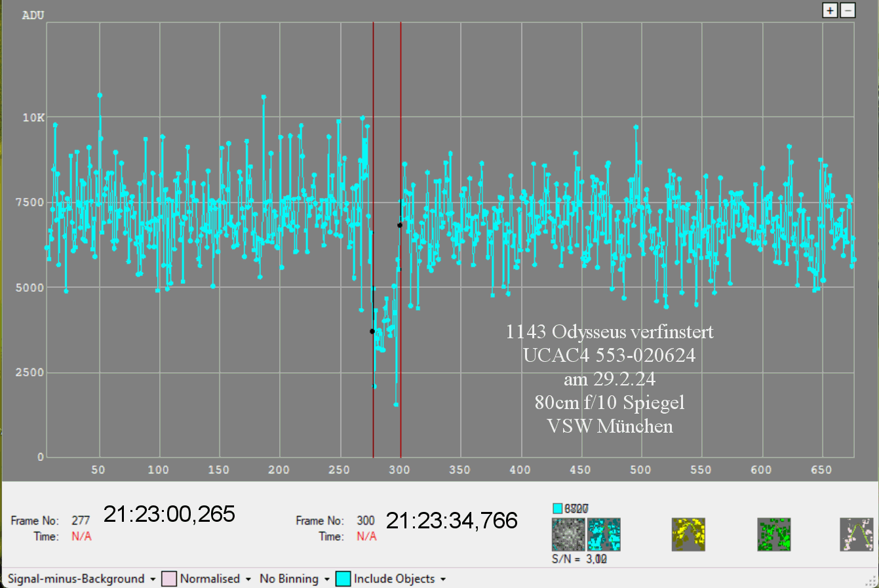Click the black data point on left marker
879x588 pixels.
(x=372, y=332)
